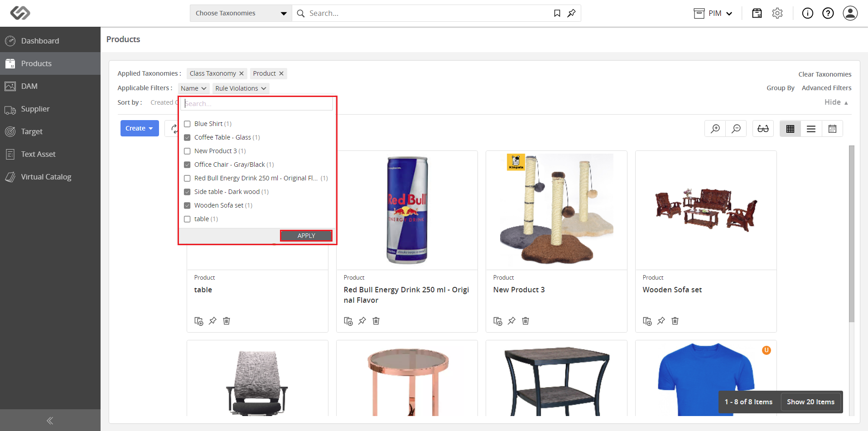
Task: Open the Group By option
Action: pyautogui.click(x=781, y=88)
